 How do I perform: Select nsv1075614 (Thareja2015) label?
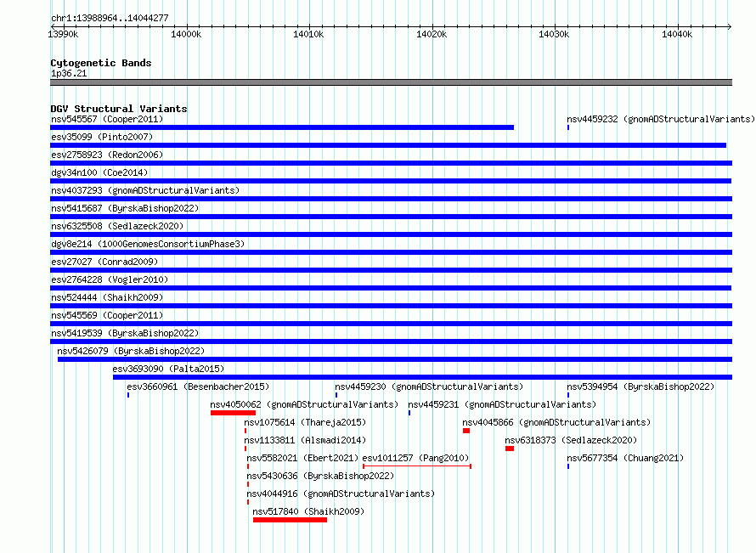(305, 422)
